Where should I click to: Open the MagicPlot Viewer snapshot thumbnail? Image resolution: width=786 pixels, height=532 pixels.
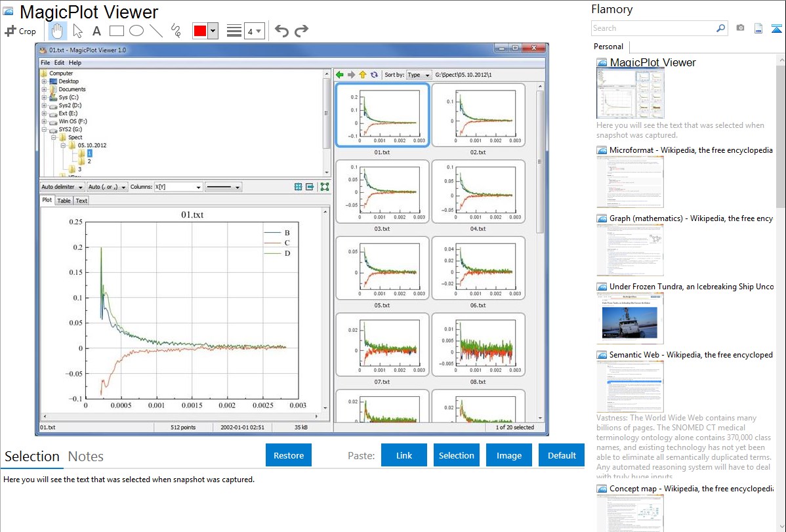[x=630, y=94]
